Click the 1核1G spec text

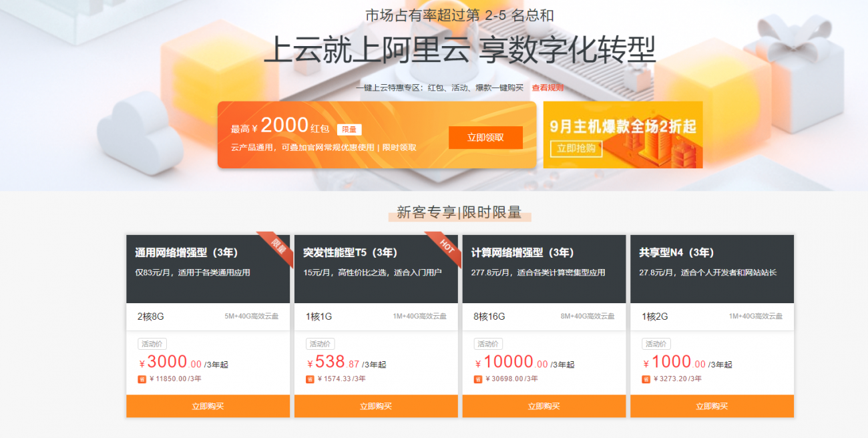pos(318,316)
